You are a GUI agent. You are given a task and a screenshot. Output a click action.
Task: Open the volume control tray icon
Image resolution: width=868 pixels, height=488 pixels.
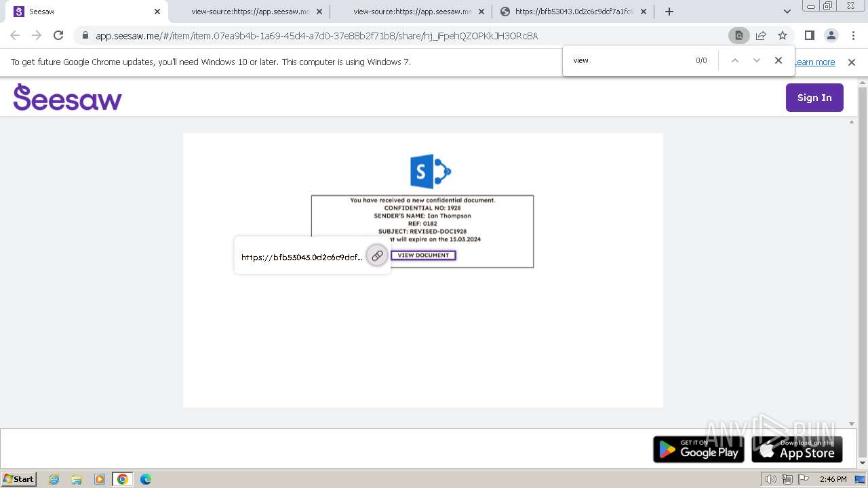pyautogui.click(x=771, y=479)
